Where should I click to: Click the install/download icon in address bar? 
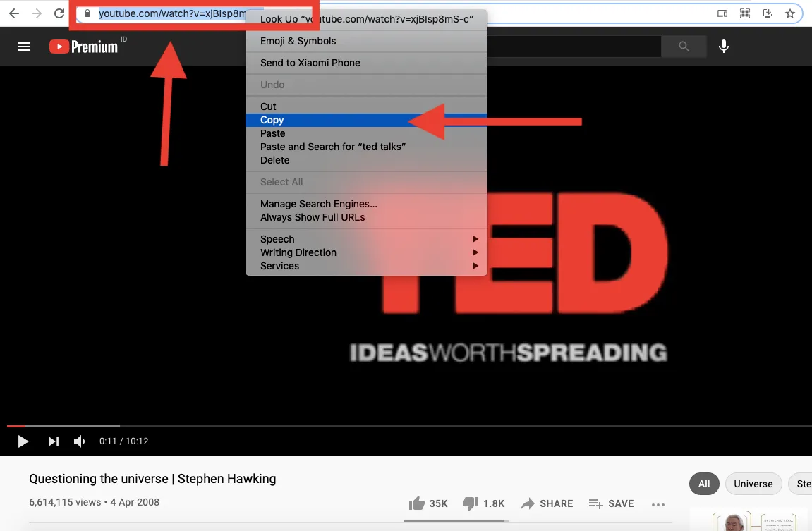(x=768, y=13)
